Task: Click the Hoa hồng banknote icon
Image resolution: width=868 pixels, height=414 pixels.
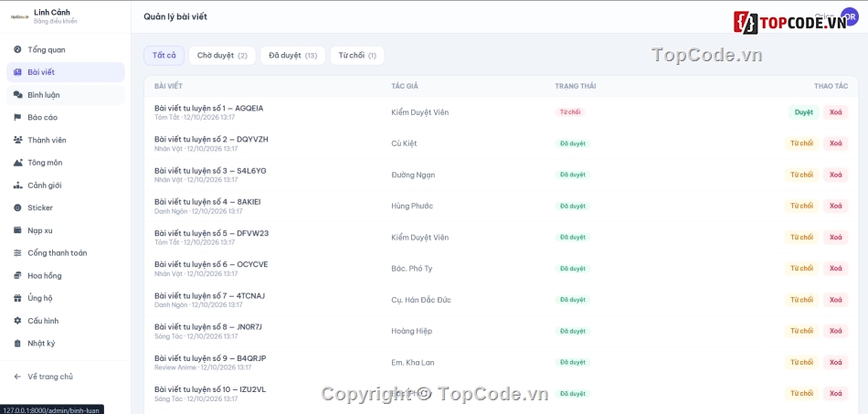Action: (17, 276)
